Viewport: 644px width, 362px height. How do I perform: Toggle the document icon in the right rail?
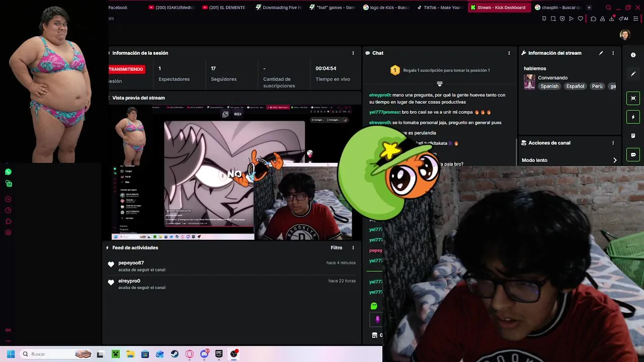click(633, 136)
